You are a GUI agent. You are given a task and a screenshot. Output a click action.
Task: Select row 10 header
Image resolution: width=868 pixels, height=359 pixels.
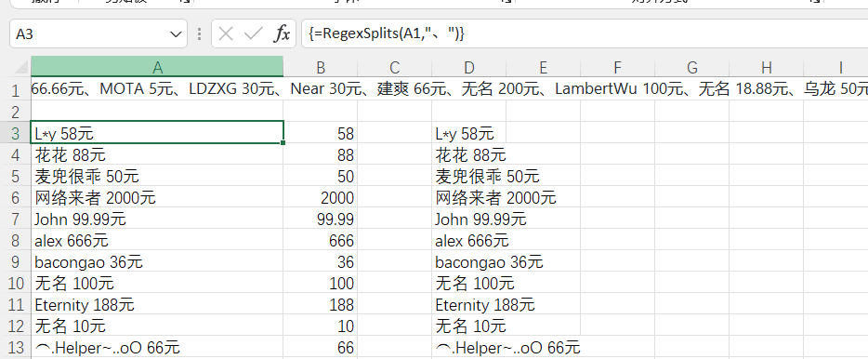[16, 283]
